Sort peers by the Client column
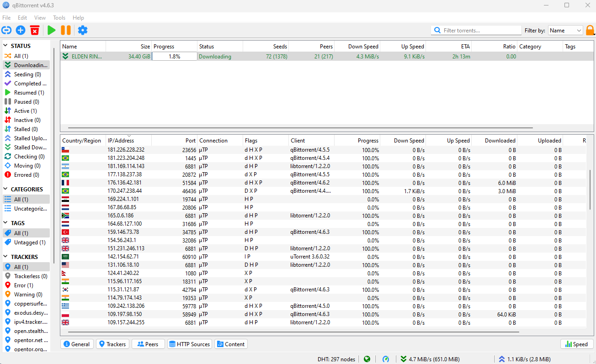The image size is (596, 364). point(311,141)
